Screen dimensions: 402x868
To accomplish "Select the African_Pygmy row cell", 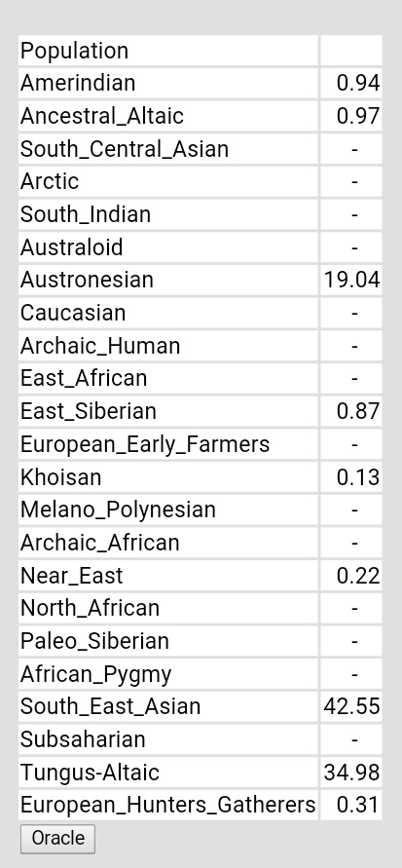I will [x=168, y=674].
